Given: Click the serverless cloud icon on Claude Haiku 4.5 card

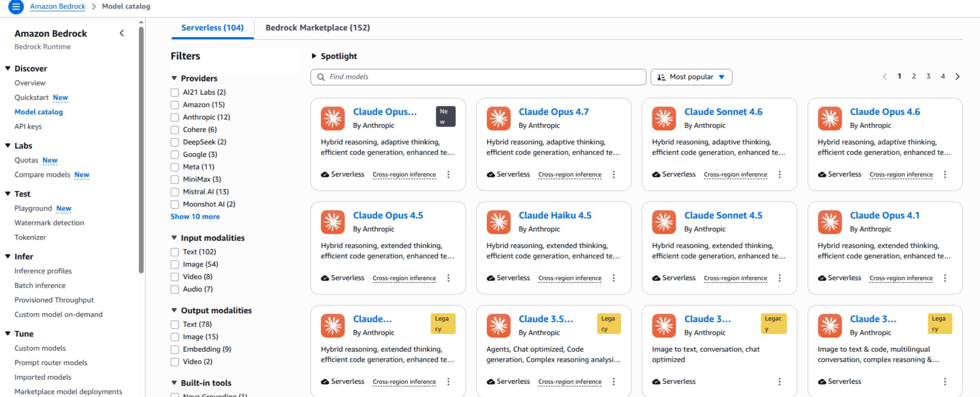Looking at the screenshot, I should coord(491,278).
